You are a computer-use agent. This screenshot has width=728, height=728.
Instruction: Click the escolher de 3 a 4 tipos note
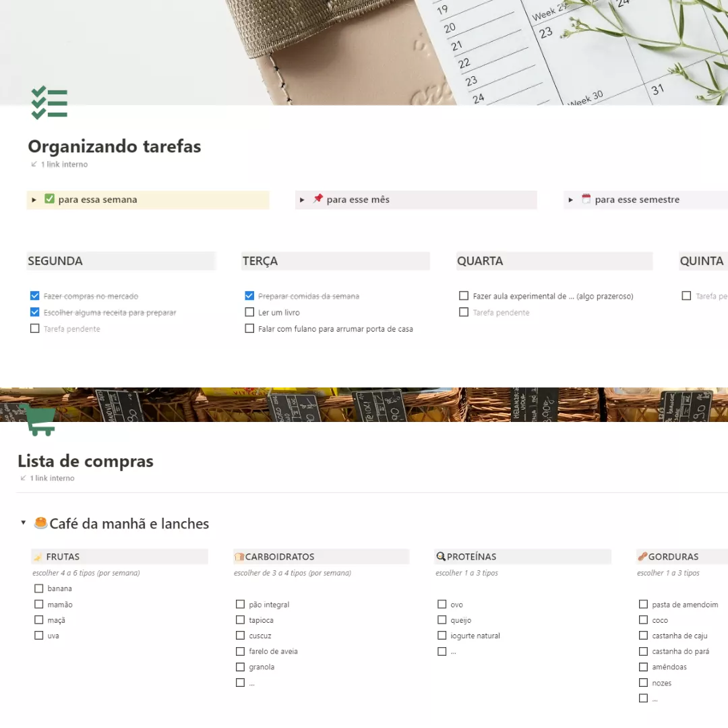coord(293,573)
